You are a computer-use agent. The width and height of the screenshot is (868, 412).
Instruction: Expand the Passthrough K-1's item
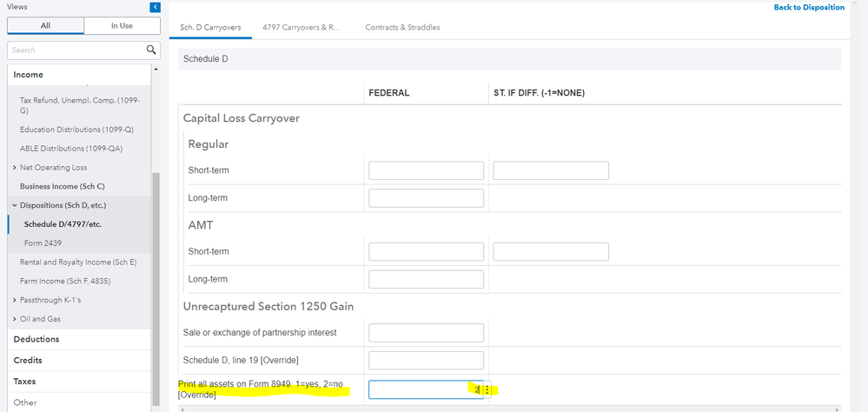coord(15,300)
